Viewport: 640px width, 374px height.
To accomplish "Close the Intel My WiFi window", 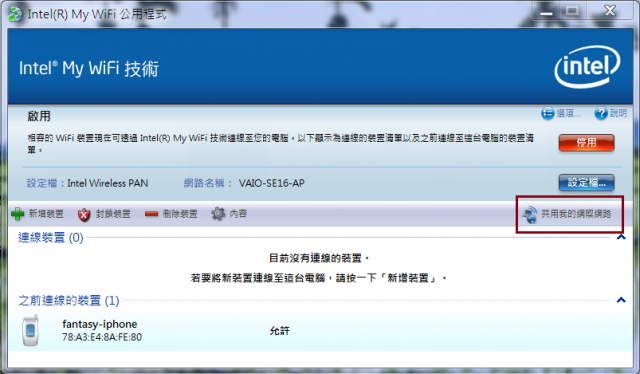I will click(x=610, y=11).
